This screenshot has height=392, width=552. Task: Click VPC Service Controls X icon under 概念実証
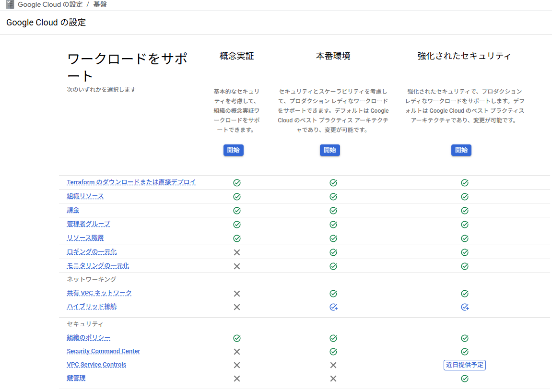237,365
